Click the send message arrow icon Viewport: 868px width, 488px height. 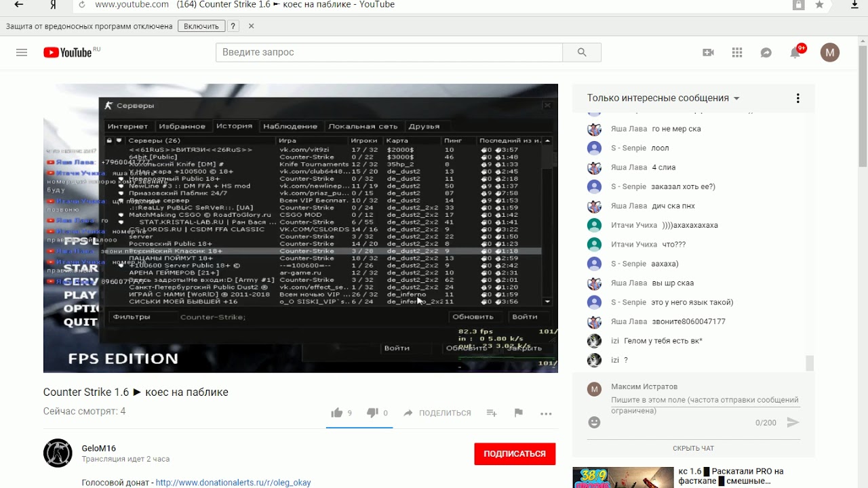click(x=793, y=422)
